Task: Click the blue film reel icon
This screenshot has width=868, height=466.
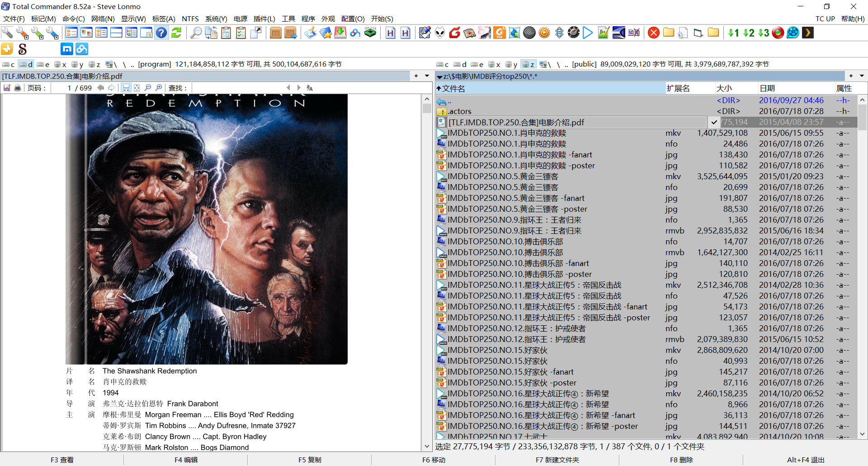Action: (793, 33)
